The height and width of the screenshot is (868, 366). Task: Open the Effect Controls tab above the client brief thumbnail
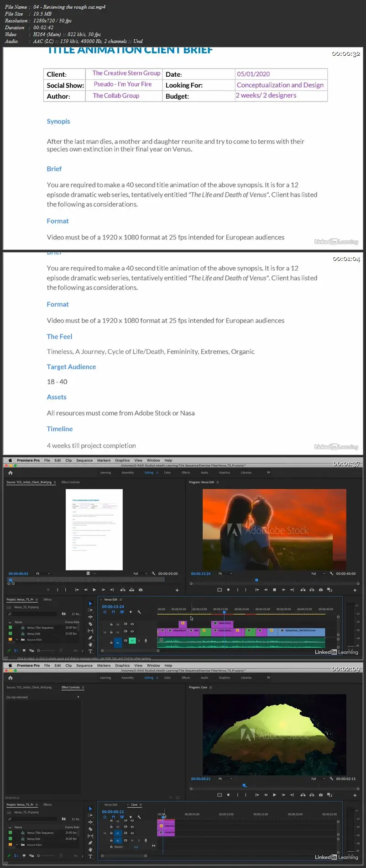pos(70,482)
